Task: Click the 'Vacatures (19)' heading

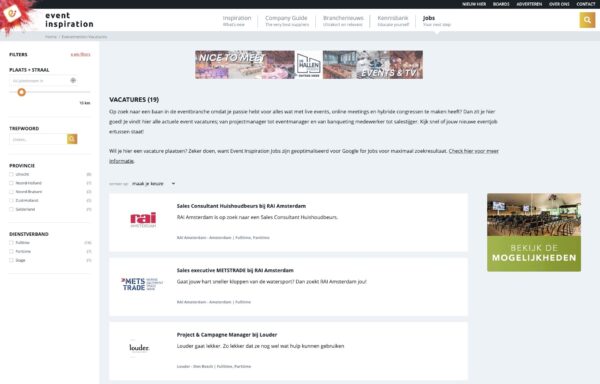Action: coord(134,99)
